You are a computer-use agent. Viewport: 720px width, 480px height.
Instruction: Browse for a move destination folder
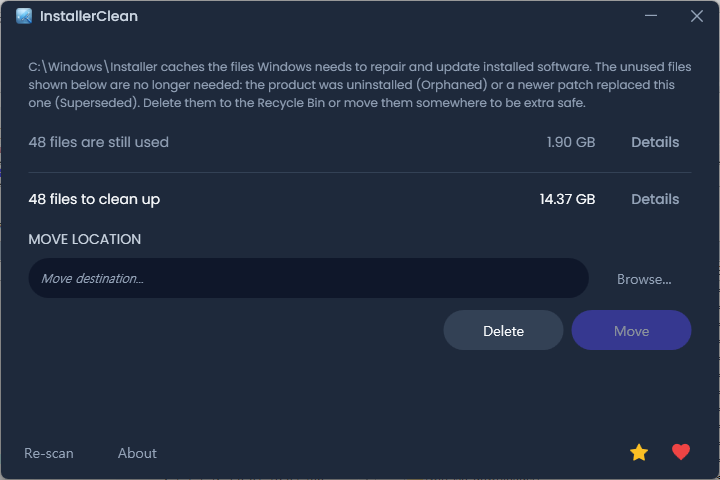click(x=644, y=279)
